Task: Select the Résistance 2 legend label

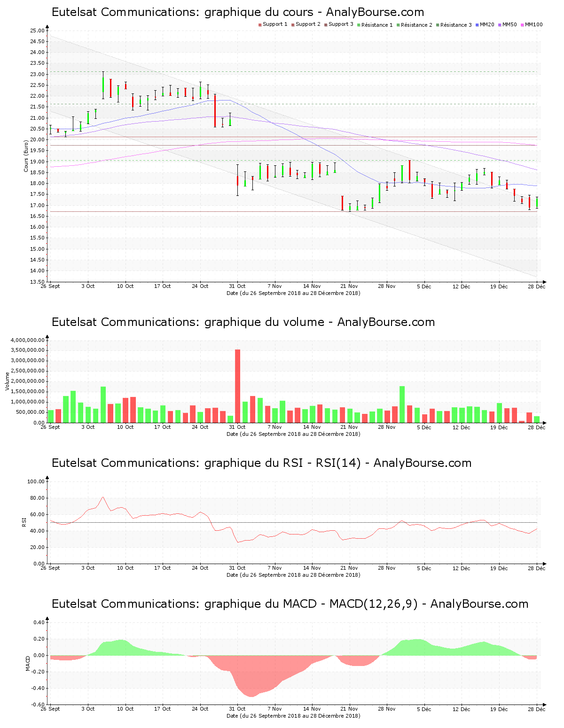Action: pos(416,25)
